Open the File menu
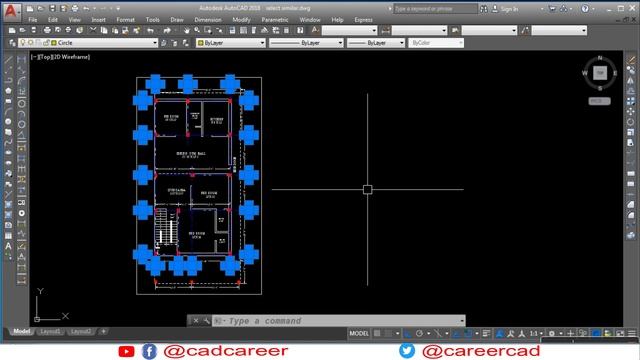Screen dimensions: 640x360 [33, 20]
